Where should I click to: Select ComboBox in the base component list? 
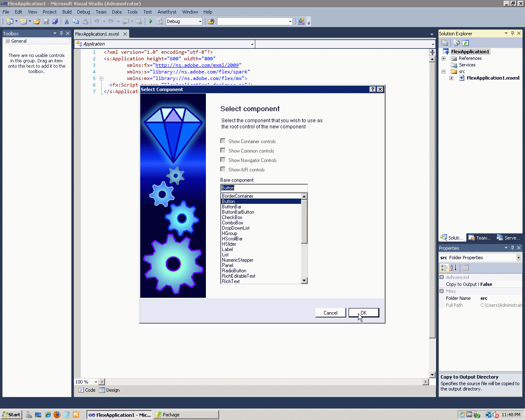click(261, 223)
